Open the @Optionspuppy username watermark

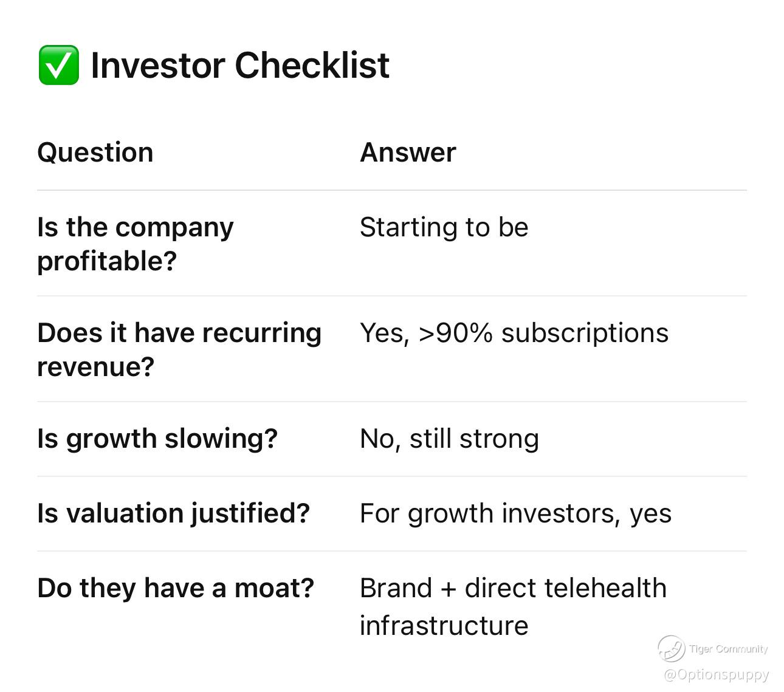coord(717,674)
